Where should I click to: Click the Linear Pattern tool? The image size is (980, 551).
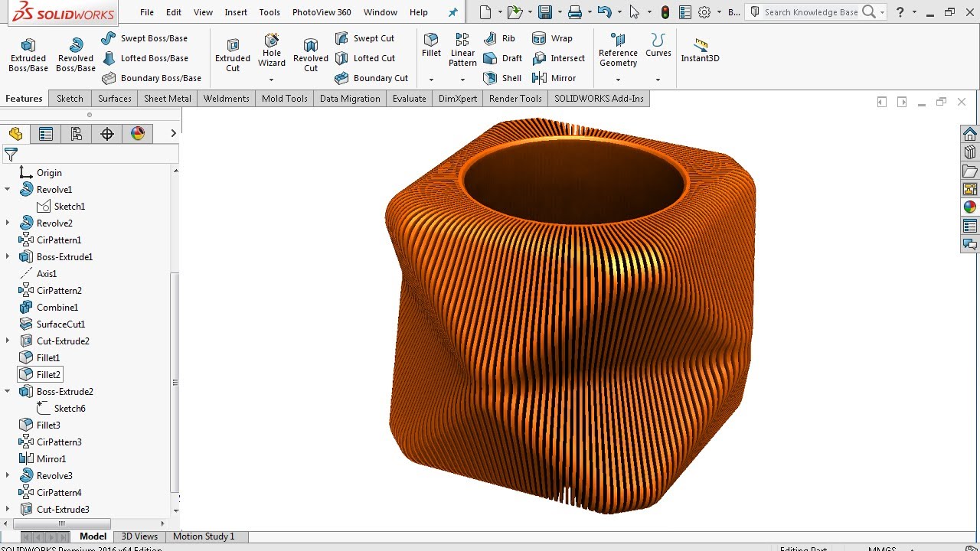tap(462, 51)
